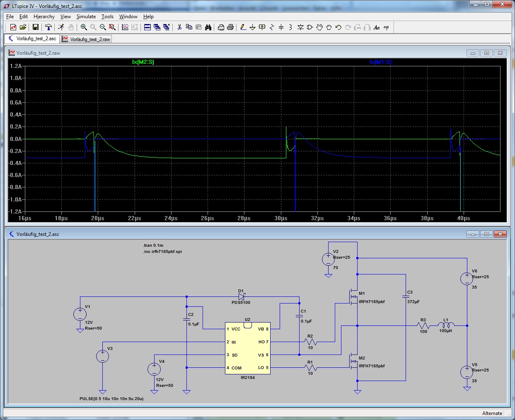
Task: Minimize the Vorläufig_test_2.asc schematic window
Action: (473, 234)
